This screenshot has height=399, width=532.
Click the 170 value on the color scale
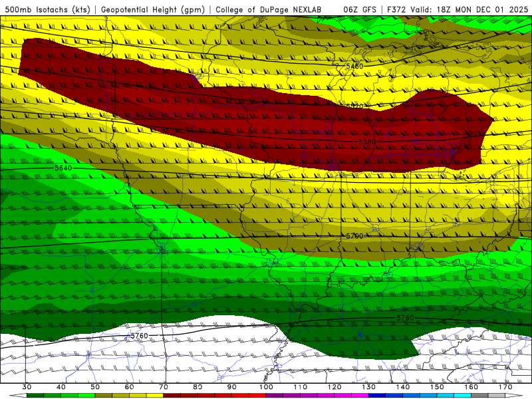coord(505,387)
